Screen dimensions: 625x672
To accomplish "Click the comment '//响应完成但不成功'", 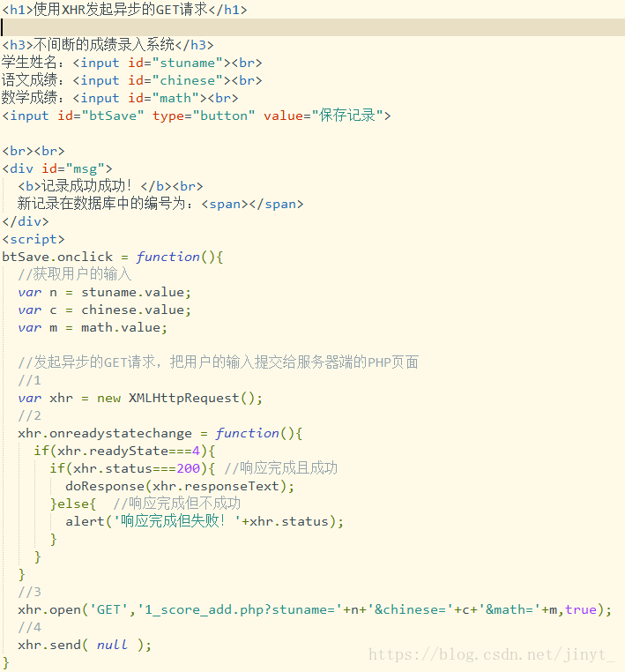I will point(176,504).
